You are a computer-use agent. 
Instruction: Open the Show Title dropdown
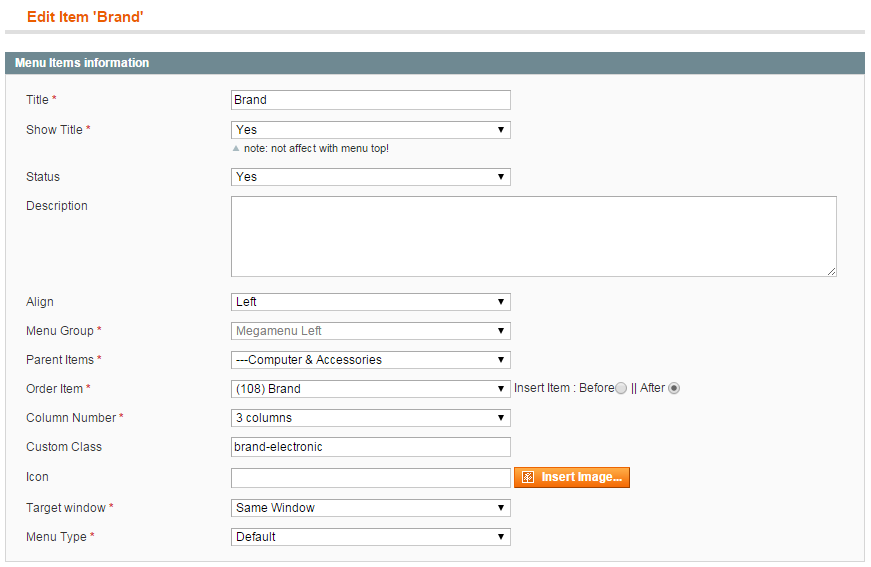tap(371, 130)
